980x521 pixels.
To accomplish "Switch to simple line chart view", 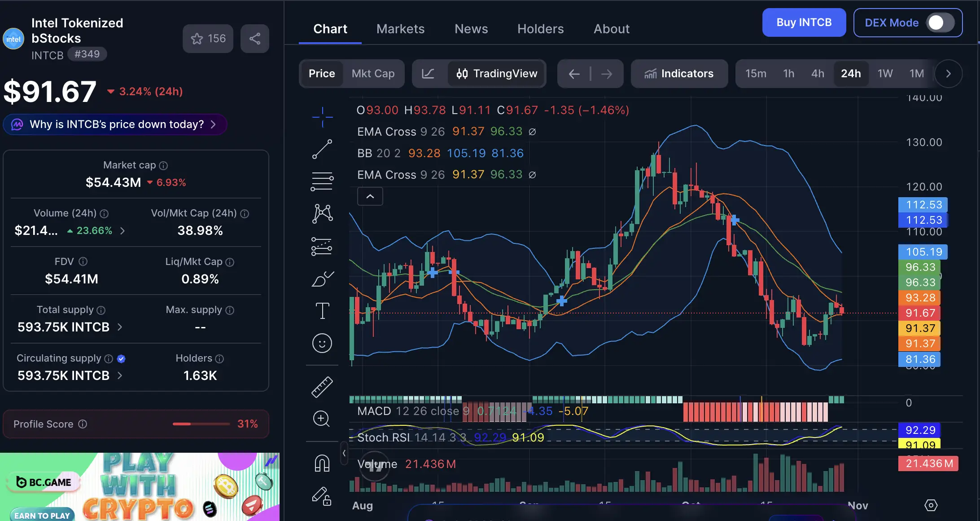I will (428, 74).
